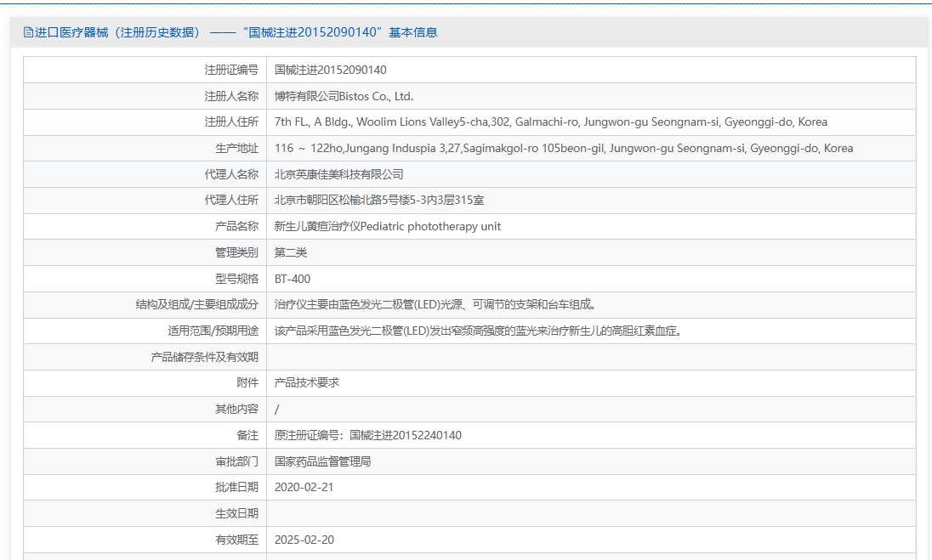Select structure description 治疗仪主要由蓝色发光二极管
Screen dimensions: 932x560
pyautogui.click(x=435, y=305)
